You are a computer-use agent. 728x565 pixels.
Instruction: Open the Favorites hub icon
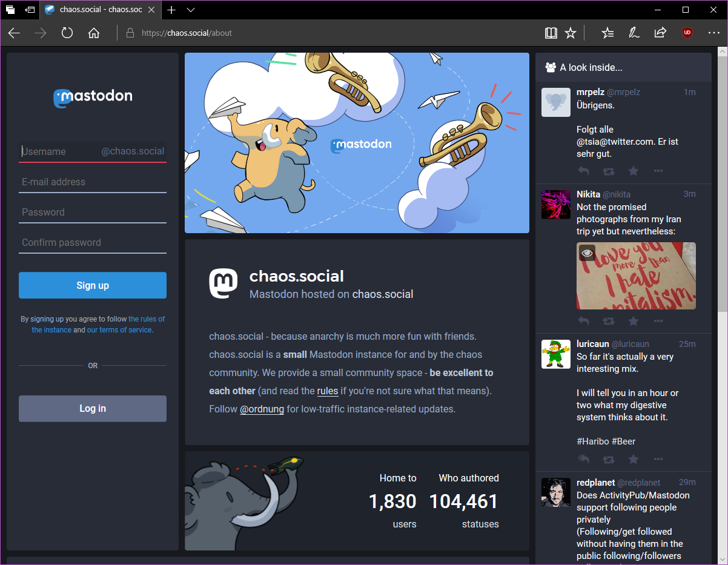tap(607, 33)
